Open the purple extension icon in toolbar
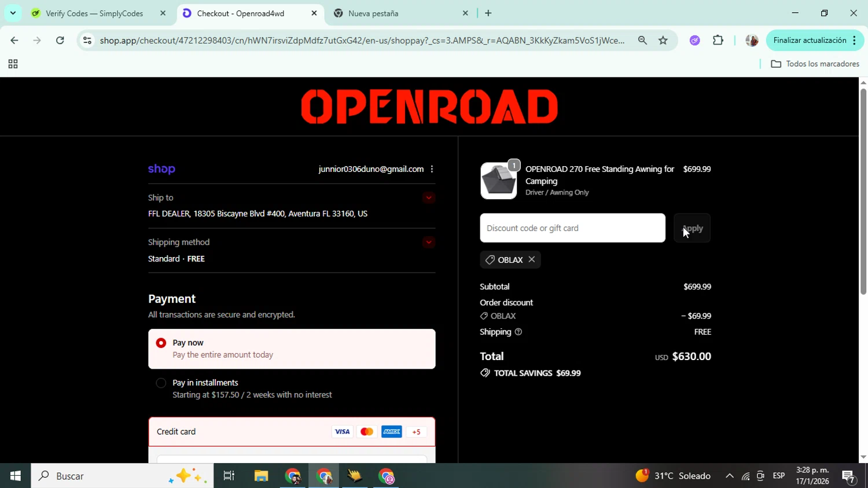The image size is (868, 488). (x=695, y=41)
